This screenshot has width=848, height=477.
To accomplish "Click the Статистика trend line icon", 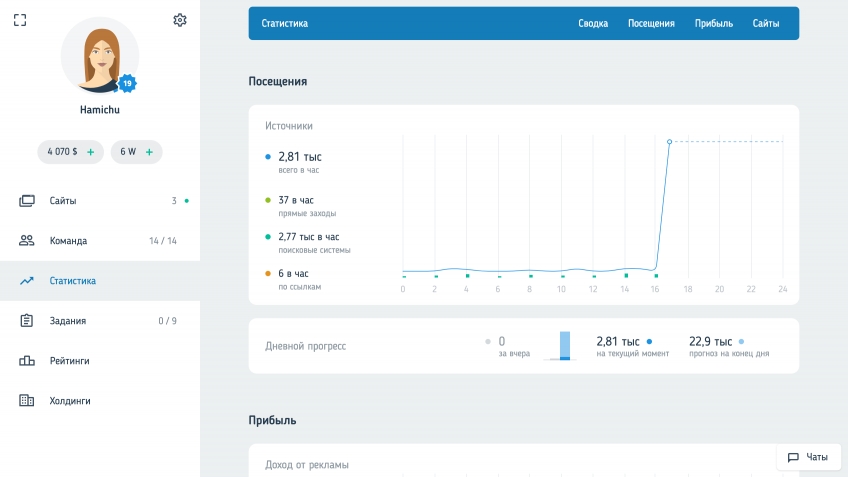I will click(26, 281).
